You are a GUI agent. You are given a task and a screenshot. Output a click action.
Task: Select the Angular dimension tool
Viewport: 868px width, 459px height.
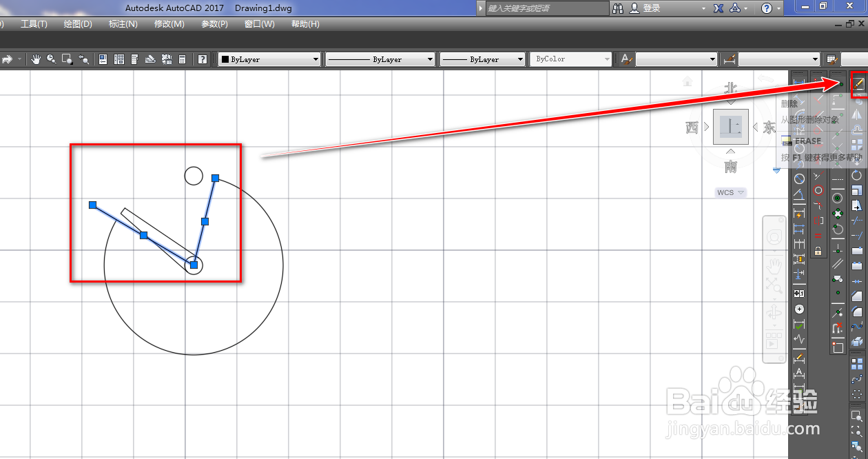[799, 194]
